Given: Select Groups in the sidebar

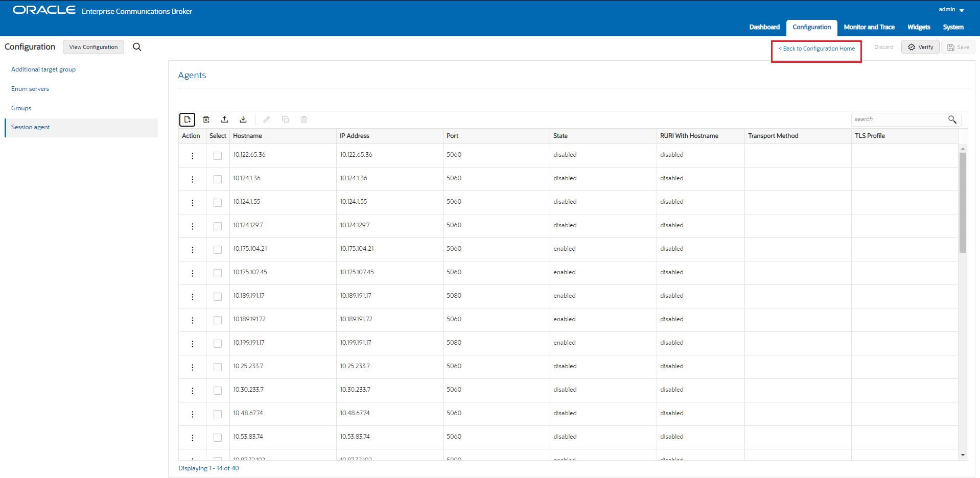Looking at the screenshot, I should [x=21, y=108].
